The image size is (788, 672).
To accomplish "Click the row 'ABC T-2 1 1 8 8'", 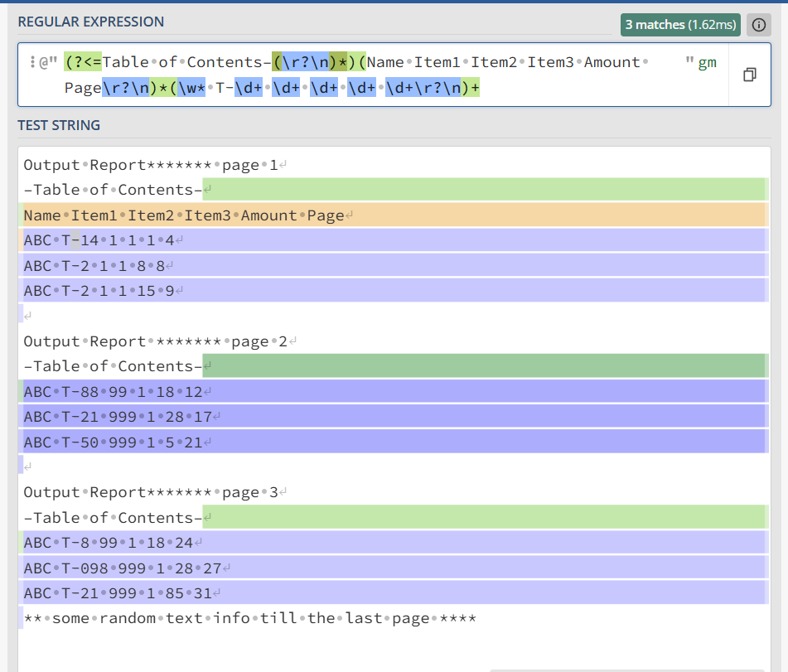I will (94, 265).
